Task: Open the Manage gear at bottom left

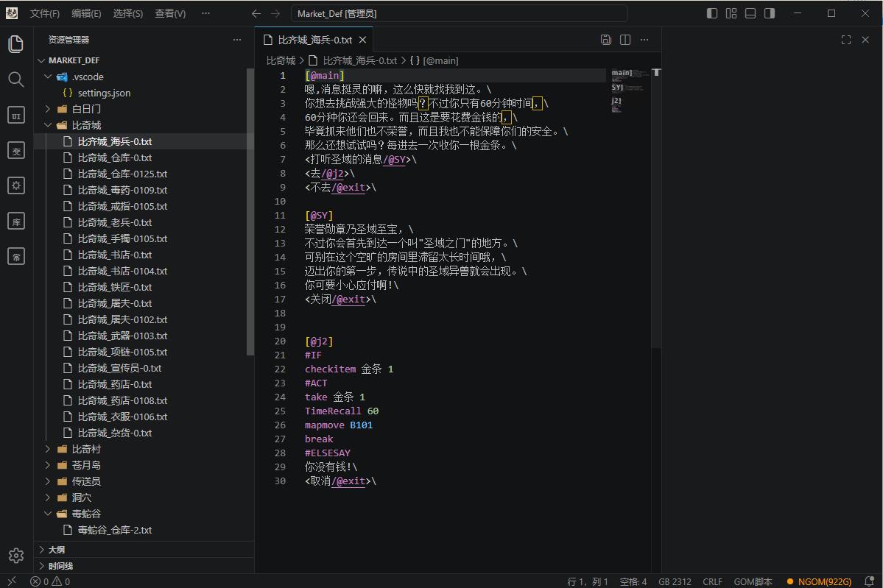Action: click(x=15, y=556)
